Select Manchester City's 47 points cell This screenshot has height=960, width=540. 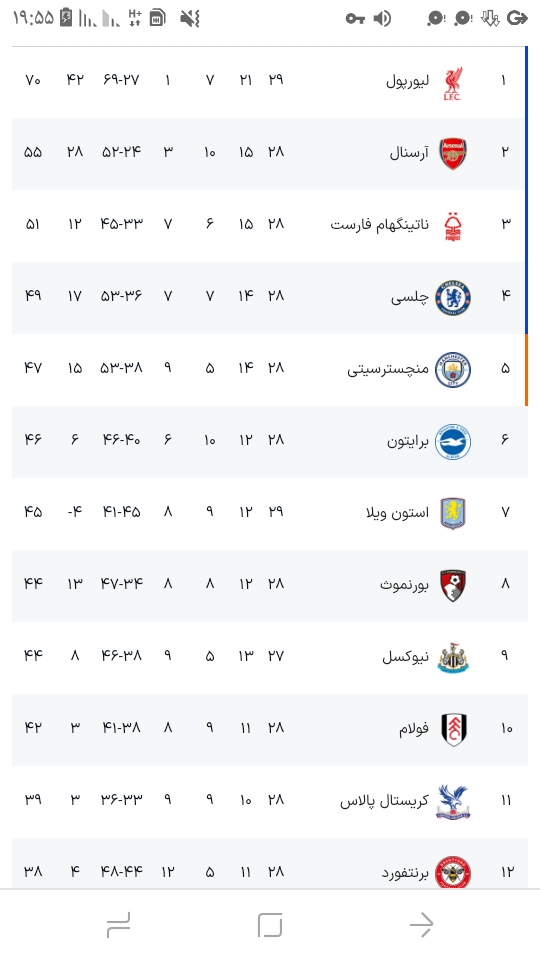[33, 367]
